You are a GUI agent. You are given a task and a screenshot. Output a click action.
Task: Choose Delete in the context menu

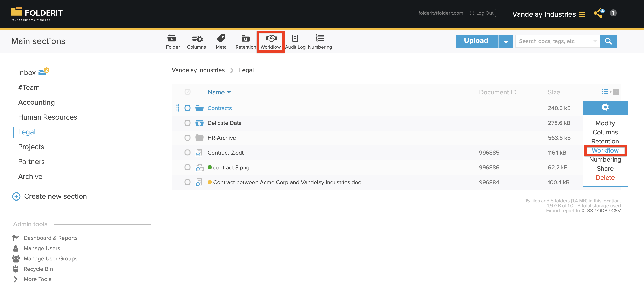(605, 178)
